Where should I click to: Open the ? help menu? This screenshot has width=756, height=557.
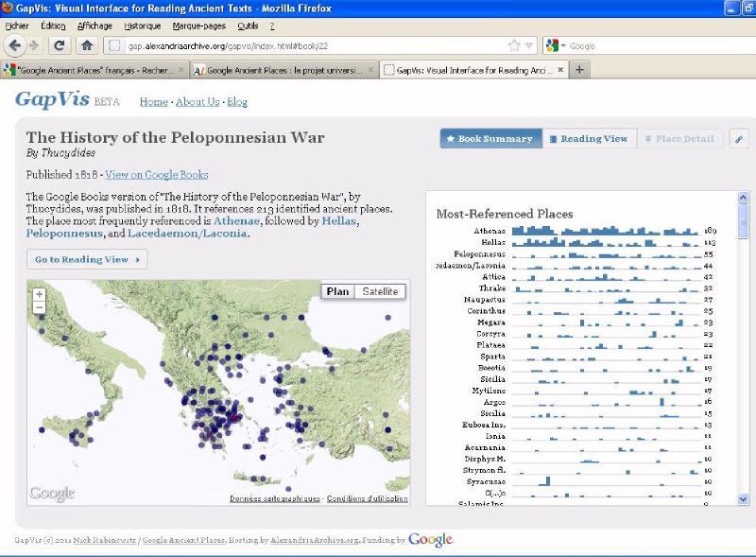pyautogui.click(x=272, y=26)
